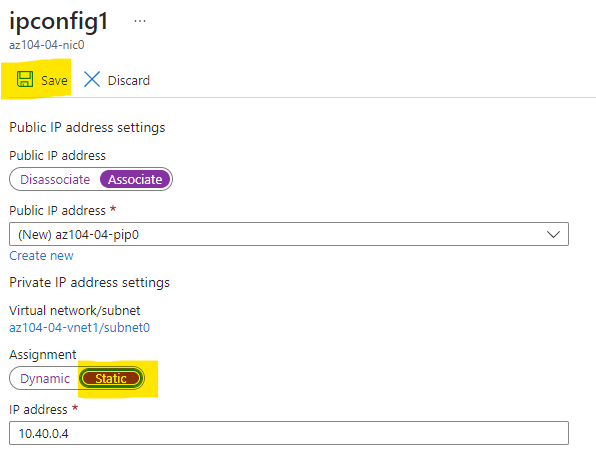
Task: Click the Create new public IP link
Action: [x=41, y=256]
